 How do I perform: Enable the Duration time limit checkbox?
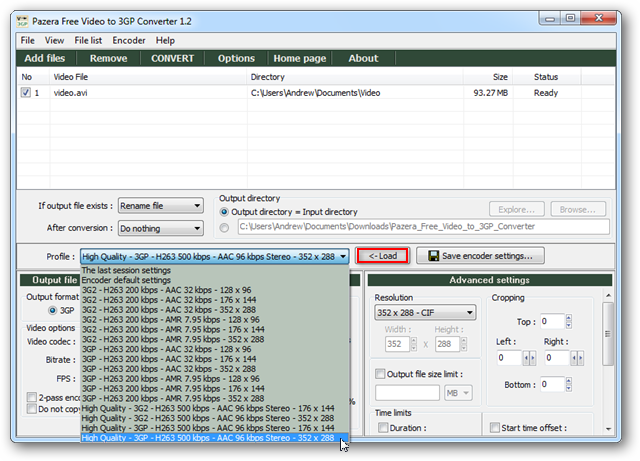[383, 428]
